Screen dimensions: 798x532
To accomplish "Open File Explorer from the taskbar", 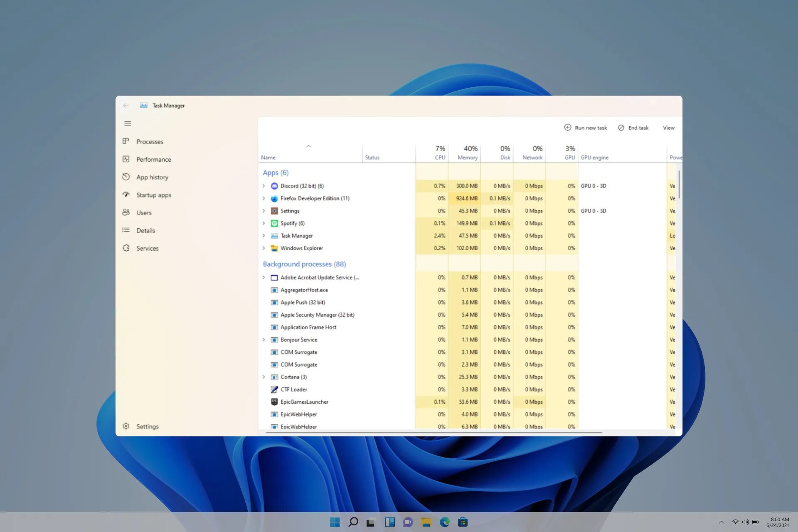I will click(426, 522).
